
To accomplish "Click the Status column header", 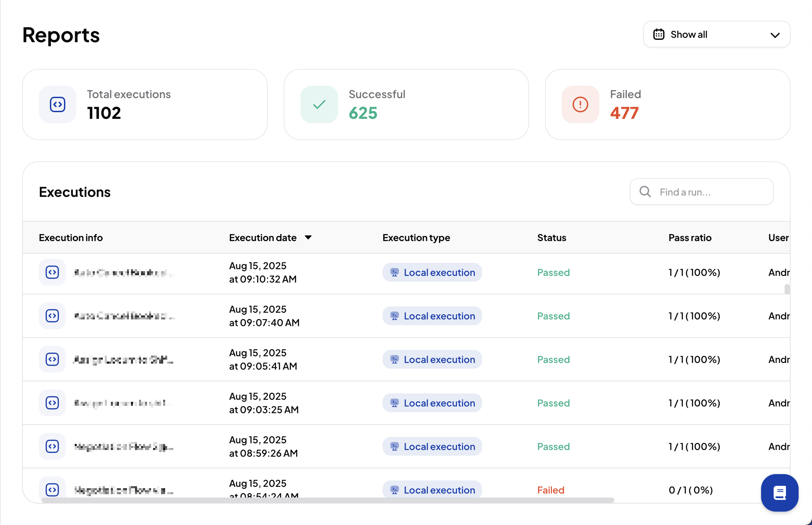I will (551, 238).
